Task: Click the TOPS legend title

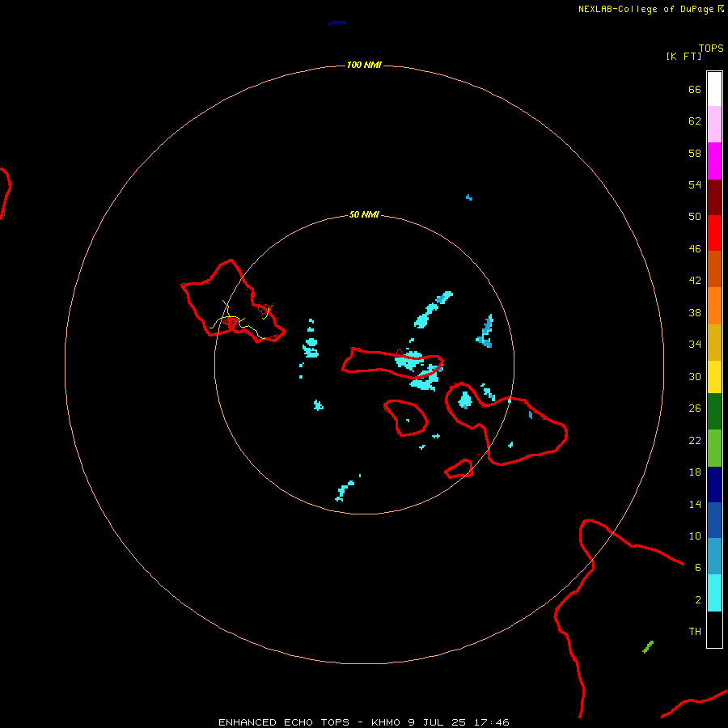Action: pyautogui.click(x=711, y=49)
